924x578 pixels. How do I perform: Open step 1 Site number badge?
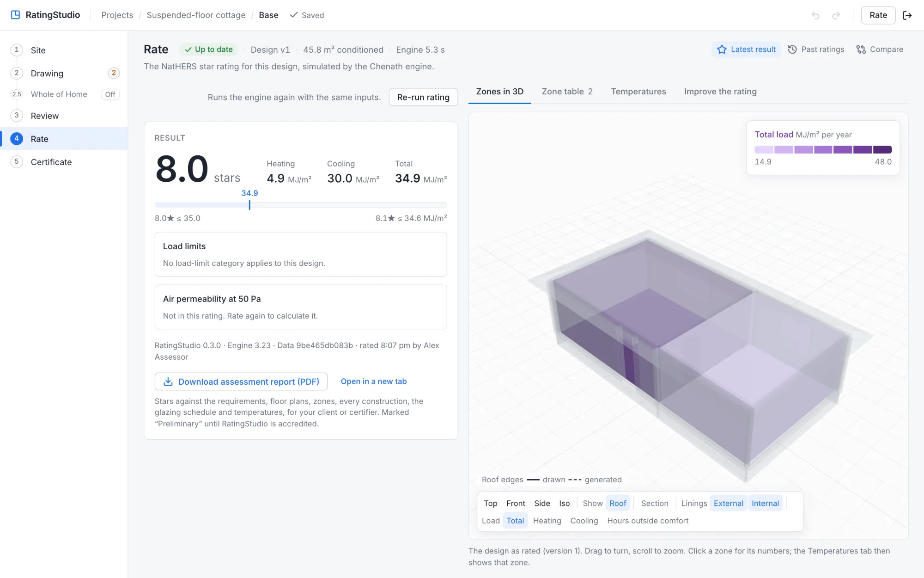point(17,50)
